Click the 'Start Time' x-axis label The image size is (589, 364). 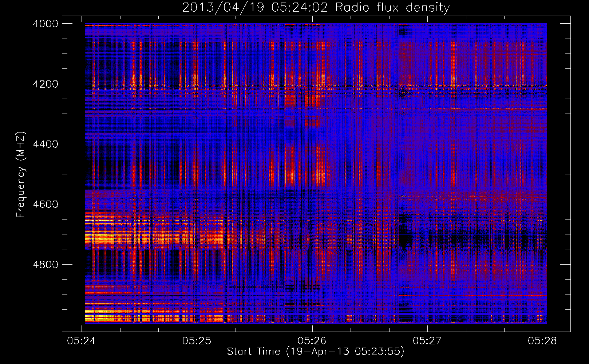[316, 351]
